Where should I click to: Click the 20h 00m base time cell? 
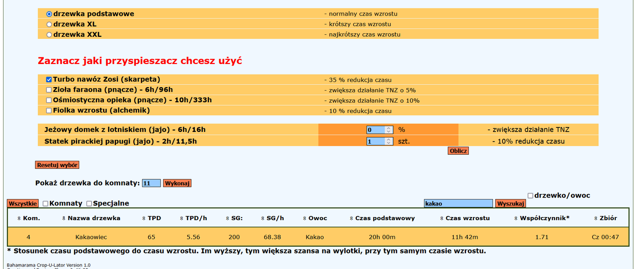pos(382,237)
